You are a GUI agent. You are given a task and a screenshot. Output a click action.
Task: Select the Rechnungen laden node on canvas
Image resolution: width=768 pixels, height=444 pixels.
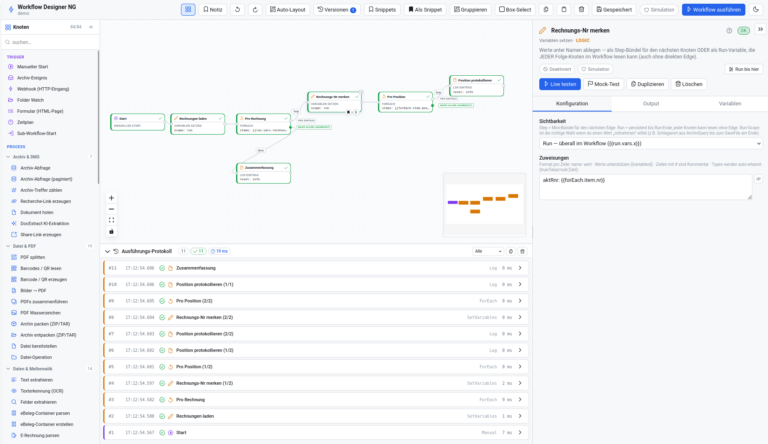click(198, 124)
